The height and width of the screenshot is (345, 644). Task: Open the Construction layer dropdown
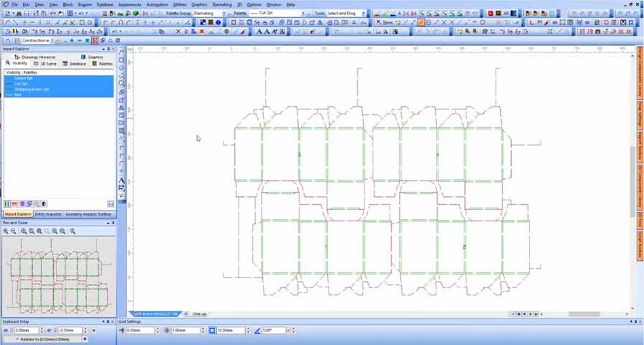click(x=51, y=40)
